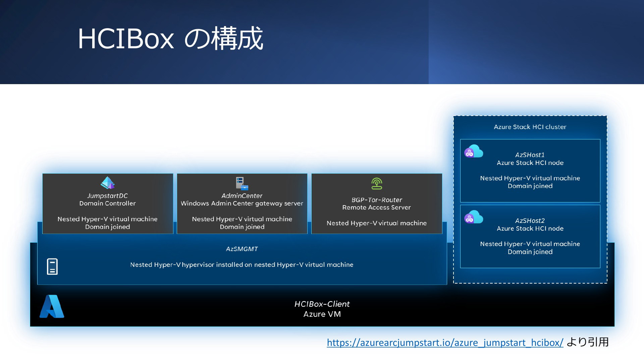Viewport: 644px width, 362px height.
Task: Click the 'BGP-Tor-Router' label
Action: [x=377, y=200]
